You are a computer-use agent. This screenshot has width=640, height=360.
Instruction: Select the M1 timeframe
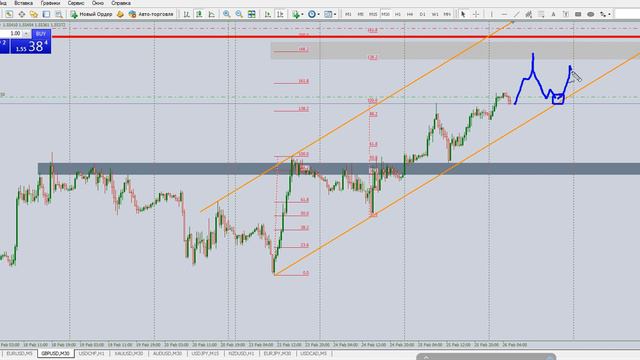coord(348,14)
